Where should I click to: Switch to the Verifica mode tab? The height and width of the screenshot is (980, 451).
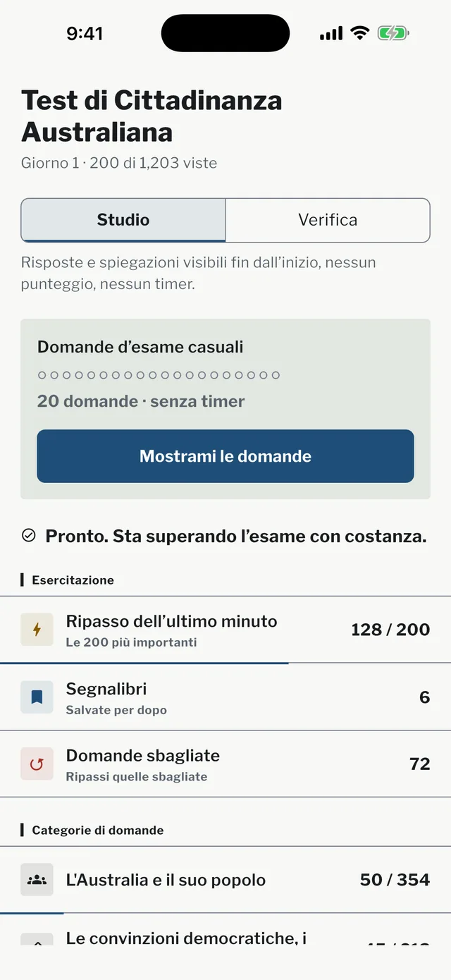pos(328,220)
